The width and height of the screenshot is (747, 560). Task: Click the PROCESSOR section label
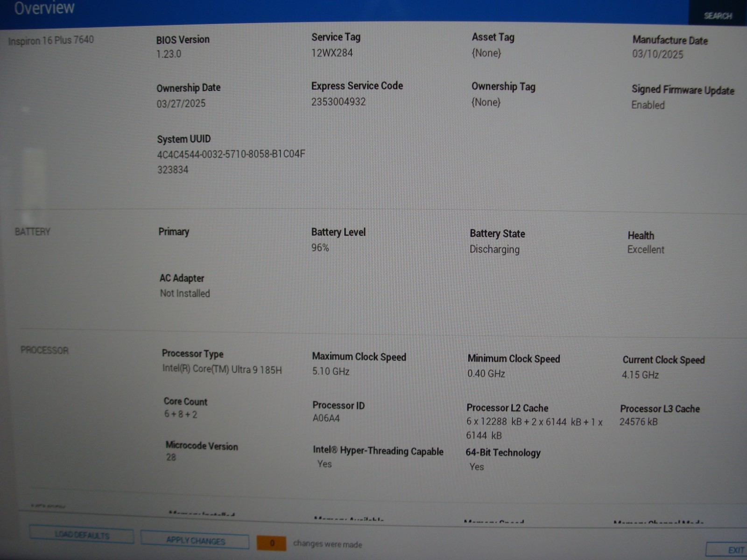pos(44,350)
